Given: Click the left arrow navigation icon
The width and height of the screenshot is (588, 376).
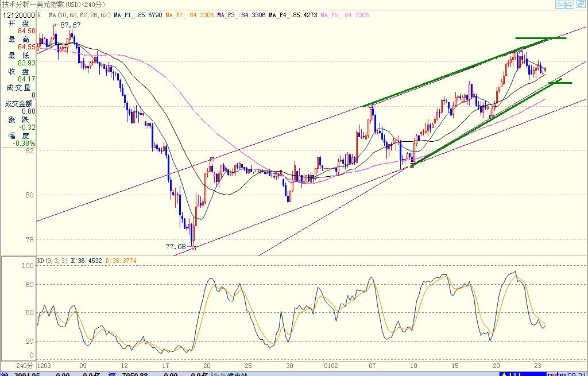Looking at the screenshot, I should 560,5.
